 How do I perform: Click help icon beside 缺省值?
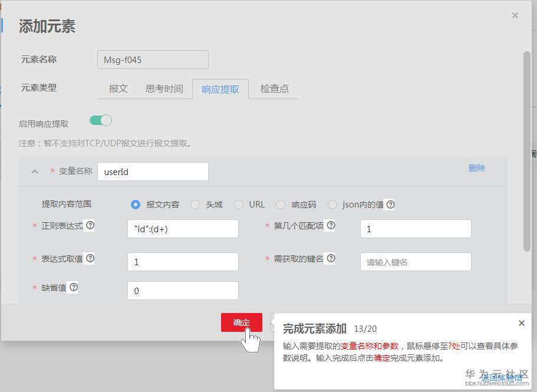(x=74, y=287)
